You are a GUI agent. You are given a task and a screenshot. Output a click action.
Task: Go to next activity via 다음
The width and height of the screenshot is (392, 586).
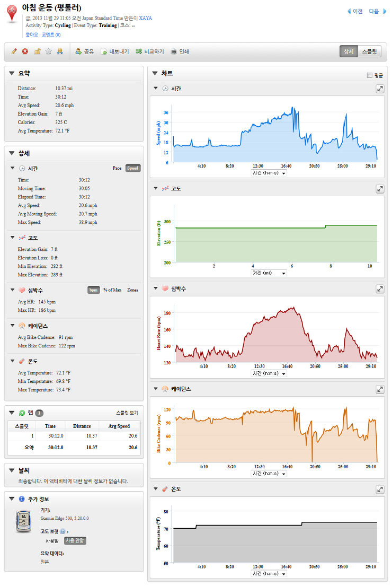click(x=378, y=11)
